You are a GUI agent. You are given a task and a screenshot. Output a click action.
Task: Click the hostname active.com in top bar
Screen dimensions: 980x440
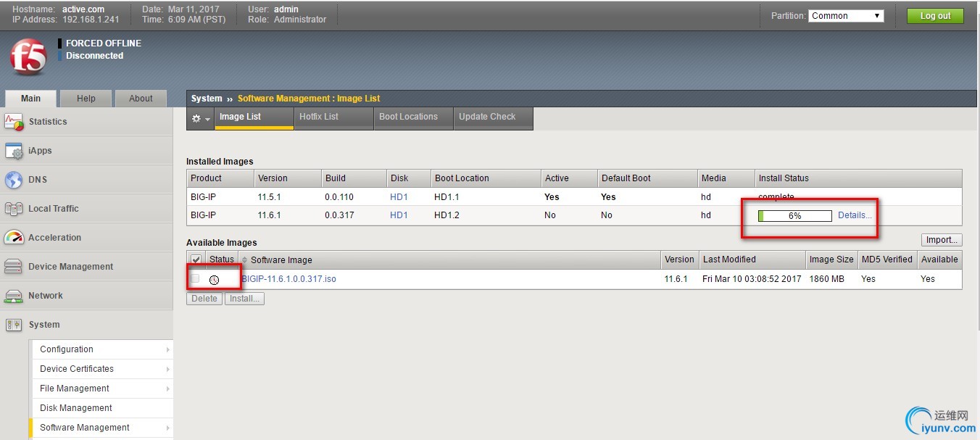pos(83,9)
